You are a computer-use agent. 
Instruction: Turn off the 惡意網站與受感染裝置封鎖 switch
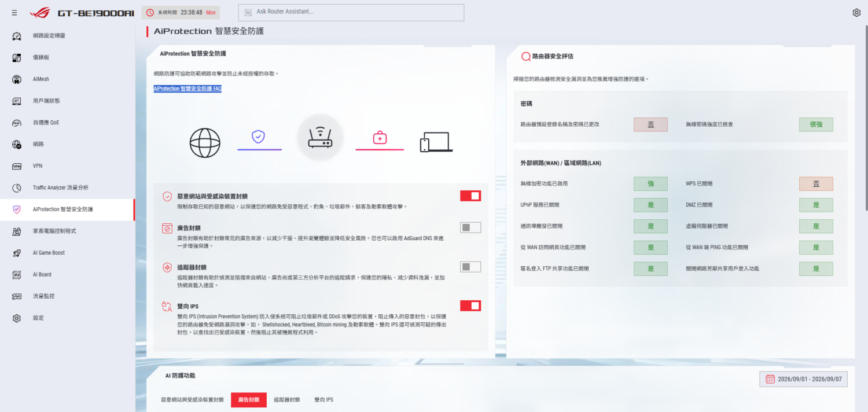(470, 196)
